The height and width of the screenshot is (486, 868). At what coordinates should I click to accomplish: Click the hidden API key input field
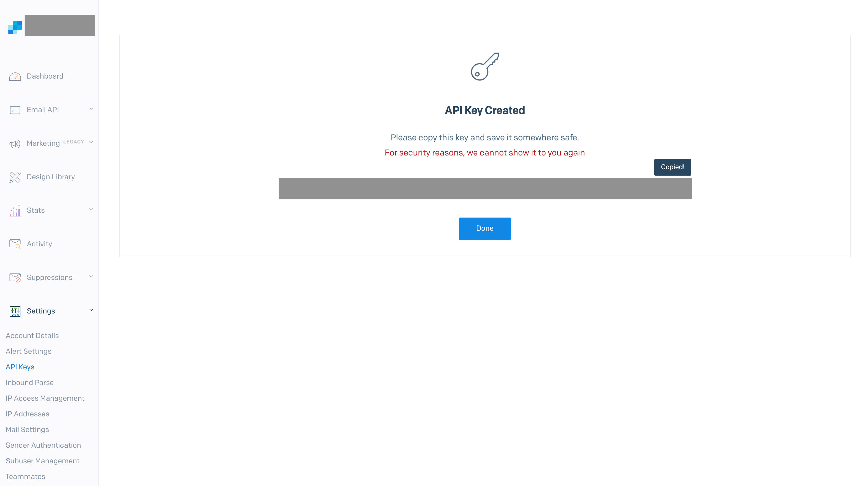point(485,188)
